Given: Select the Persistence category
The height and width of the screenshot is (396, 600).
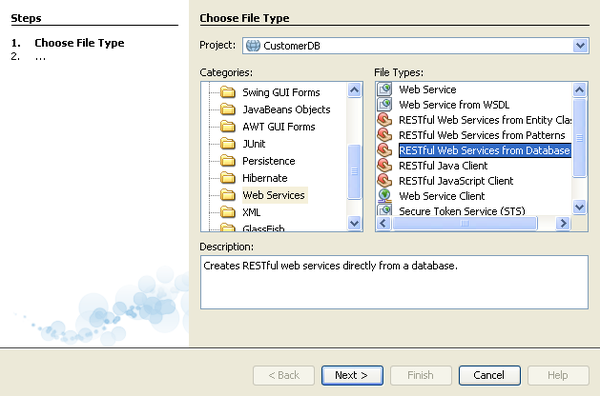Looking at the screenshot, I should [269, 161].
